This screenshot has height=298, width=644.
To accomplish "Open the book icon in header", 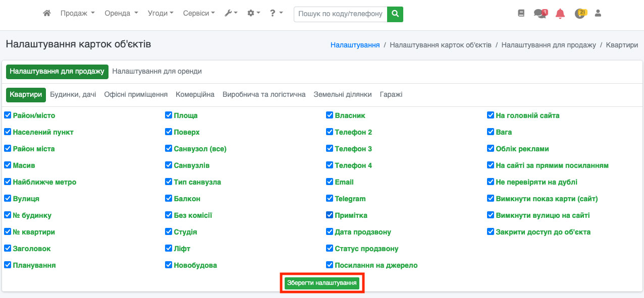I will tap(521, 14).
